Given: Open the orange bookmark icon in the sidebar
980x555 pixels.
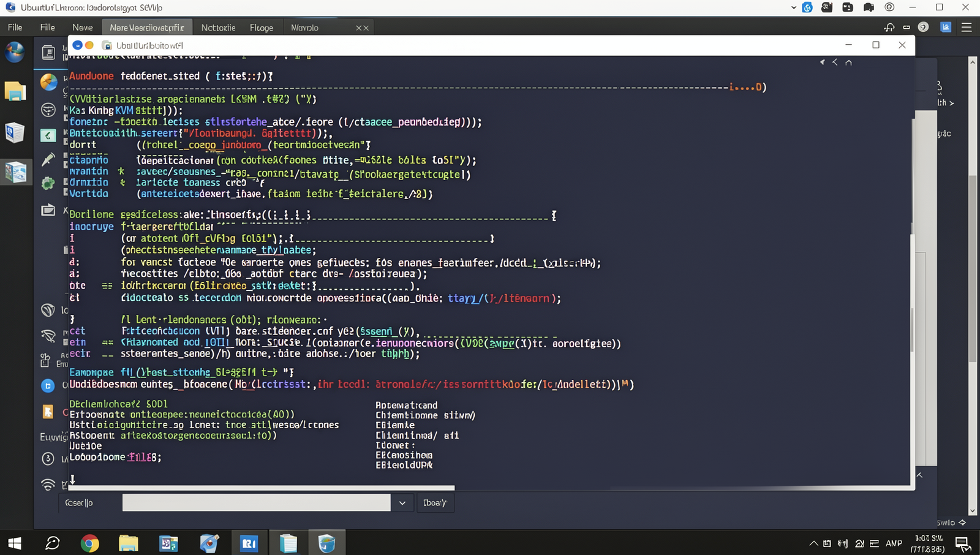Looking at the screenshot, I should 48,412.
